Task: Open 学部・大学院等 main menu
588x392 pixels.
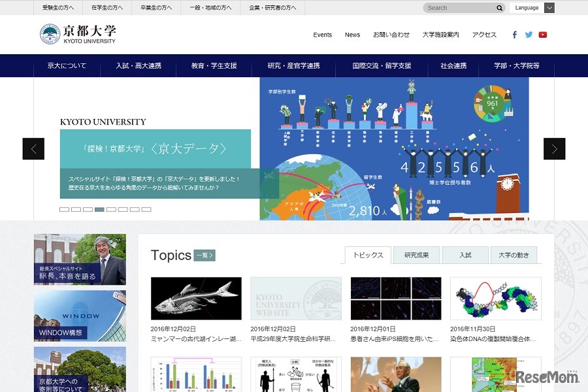Action: click(x=516, y=65)
